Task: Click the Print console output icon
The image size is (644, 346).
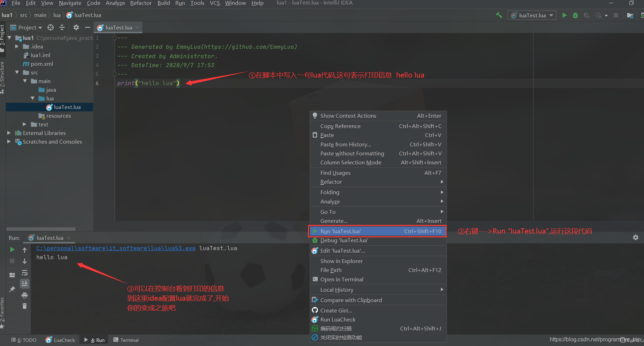Action: (x=25, y=295)
